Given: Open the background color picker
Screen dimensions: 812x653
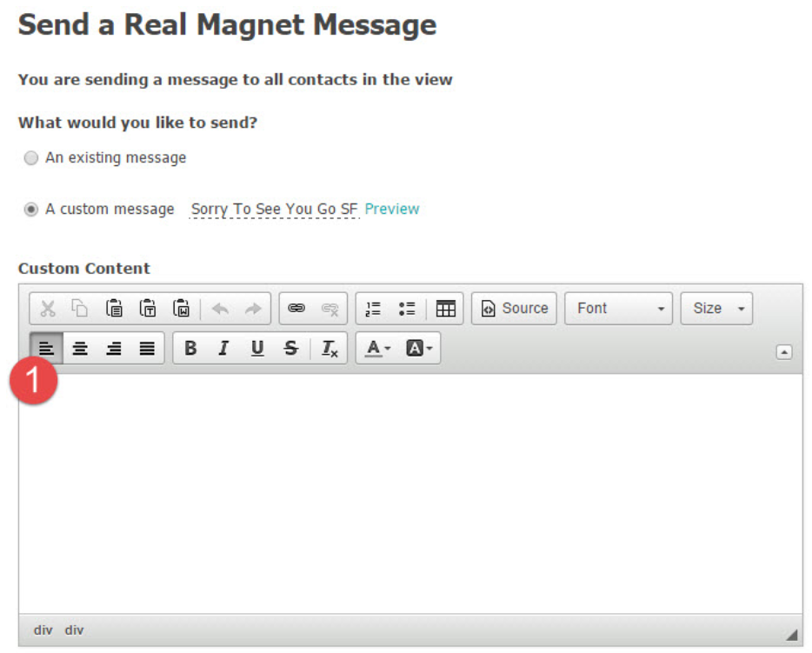Looking at the screenshot, I should click(419, 348).
